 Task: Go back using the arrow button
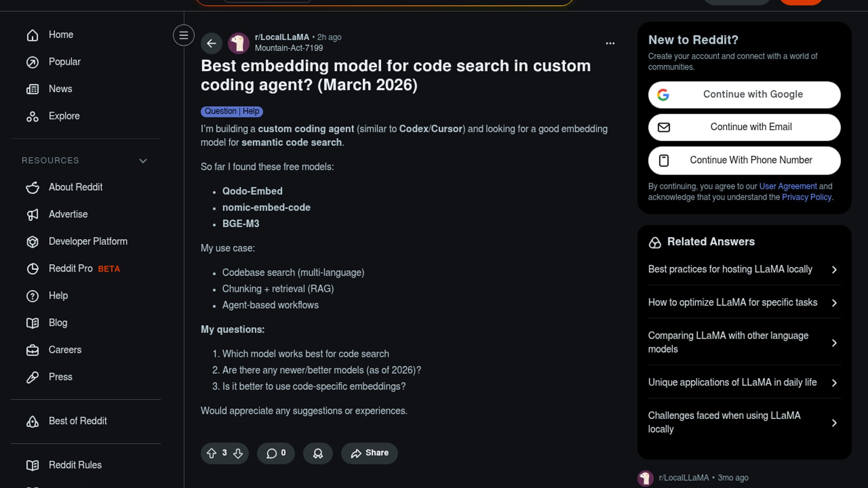tap(211, 43)
